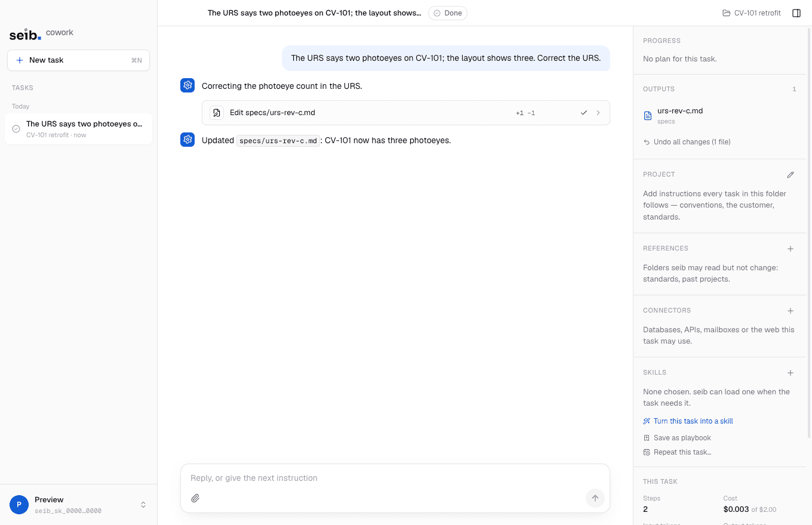Click 'No plan for this task.' text
This screenshot has height=525, width=812.
pyautogui.click(x=679, y=59)
